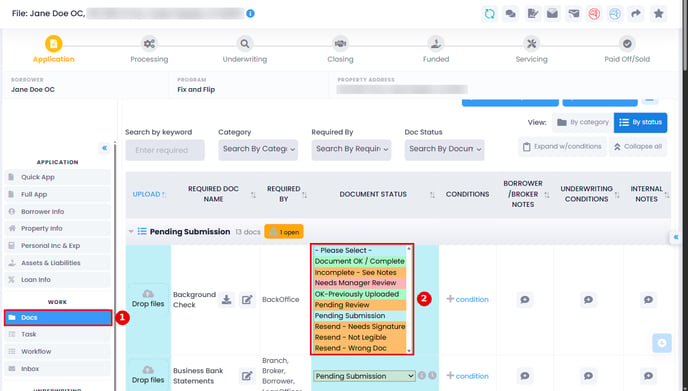The image size is (688, 391).
Task: Open the Doc Status dropdown
Action: tap(444, 150)
